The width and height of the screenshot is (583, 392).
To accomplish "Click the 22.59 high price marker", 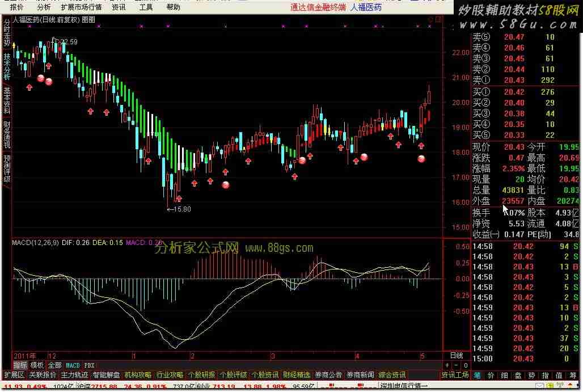I will click(x=68, y=42).
